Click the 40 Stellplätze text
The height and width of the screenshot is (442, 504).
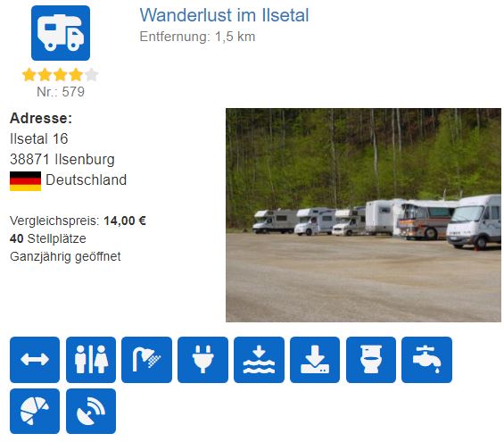click(x=48, y=238)
